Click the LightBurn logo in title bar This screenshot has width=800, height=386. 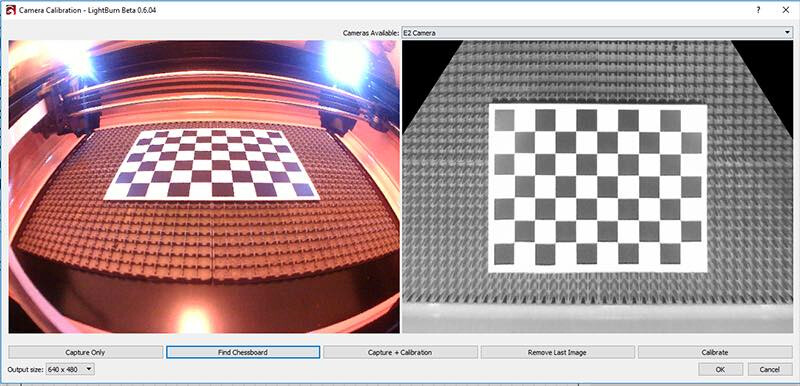tap(10, 10)
